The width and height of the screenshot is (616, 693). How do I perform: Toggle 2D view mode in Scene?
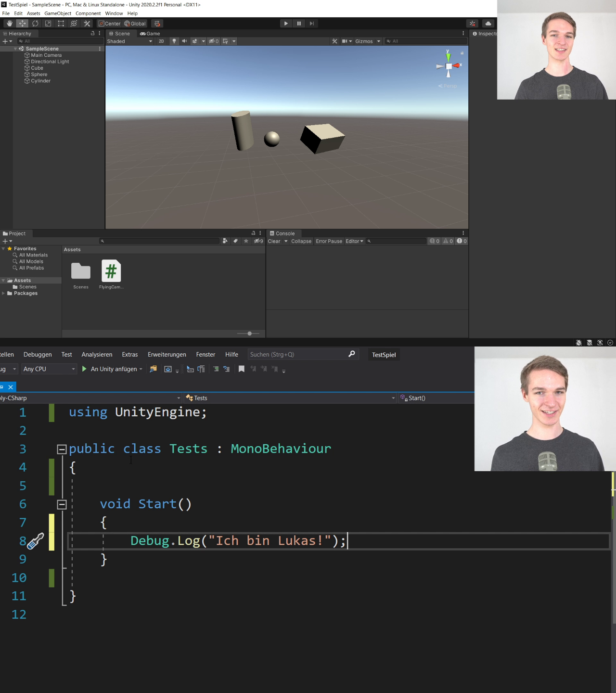coord(161,41)
